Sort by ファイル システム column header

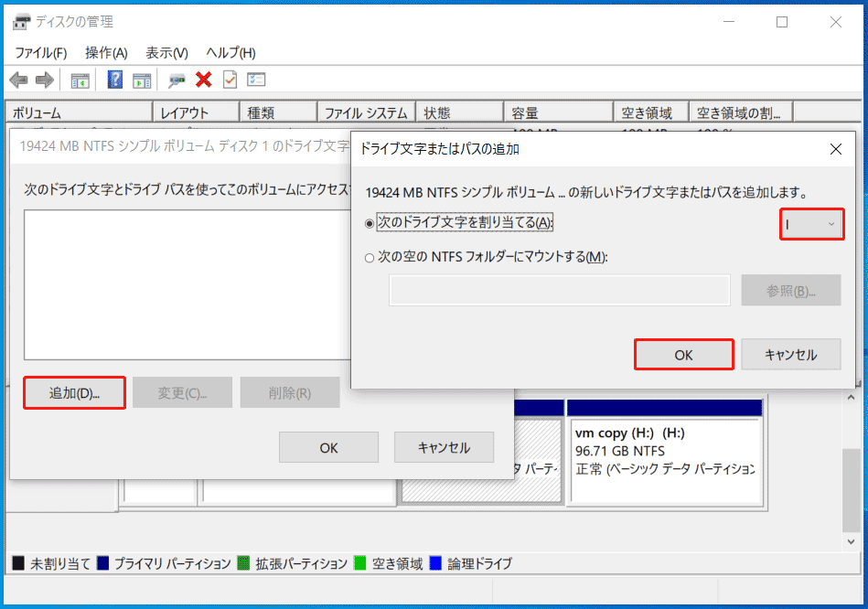click(x=367, y=112)
